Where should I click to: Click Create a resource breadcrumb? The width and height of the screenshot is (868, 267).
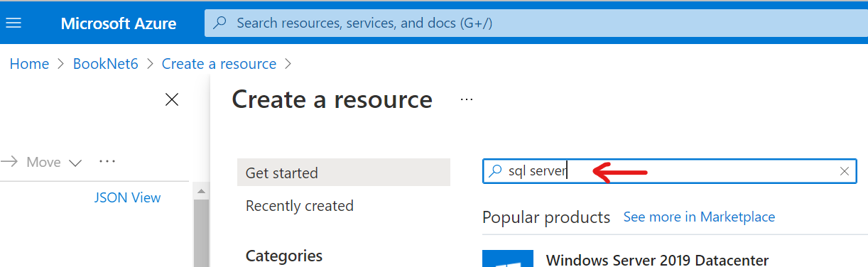coord(219,64)
